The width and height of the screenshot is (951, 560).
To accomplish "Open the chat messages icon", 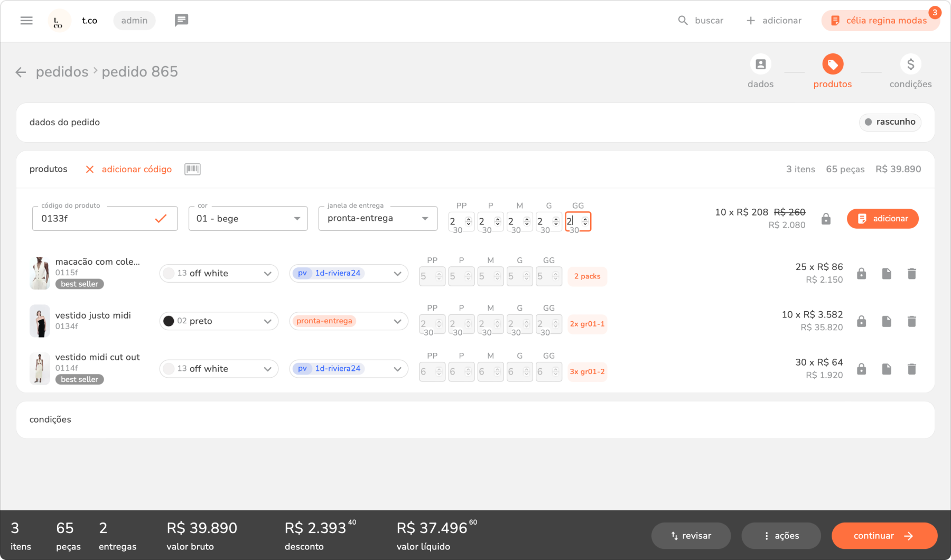I will [181, 21].
